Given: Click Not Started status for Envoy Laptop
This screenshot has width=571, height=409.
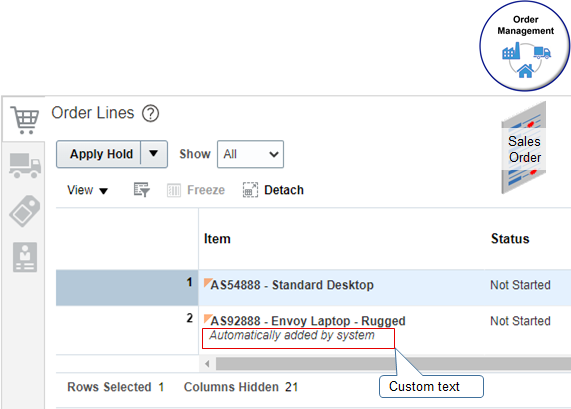Looking at the screenshot, I should point(520,321).
